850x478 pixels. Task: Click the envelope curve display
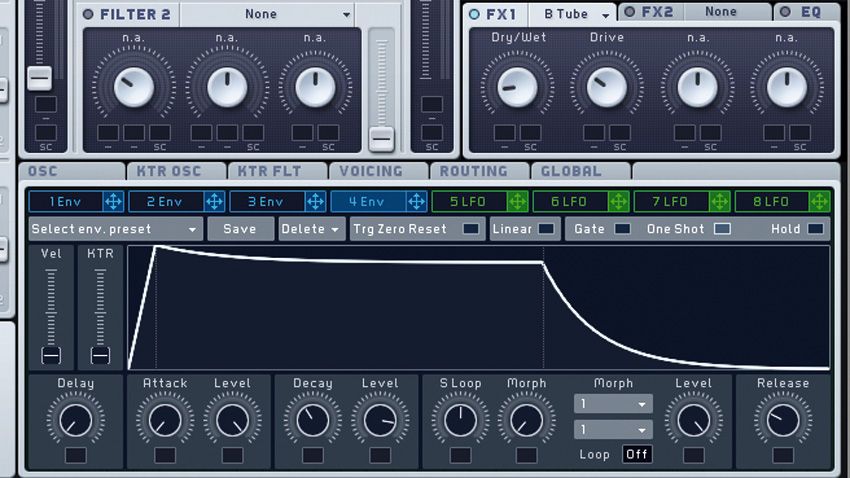(x=479, y=308)
